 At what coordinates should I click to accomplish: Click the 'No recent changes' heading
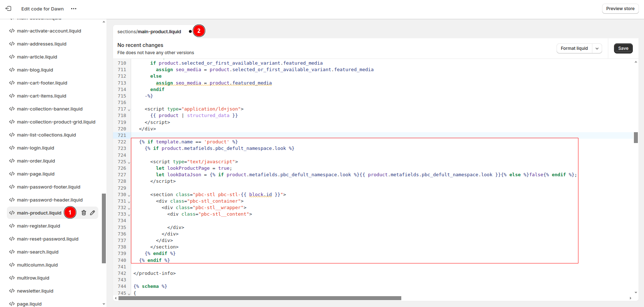pos(140,45)
